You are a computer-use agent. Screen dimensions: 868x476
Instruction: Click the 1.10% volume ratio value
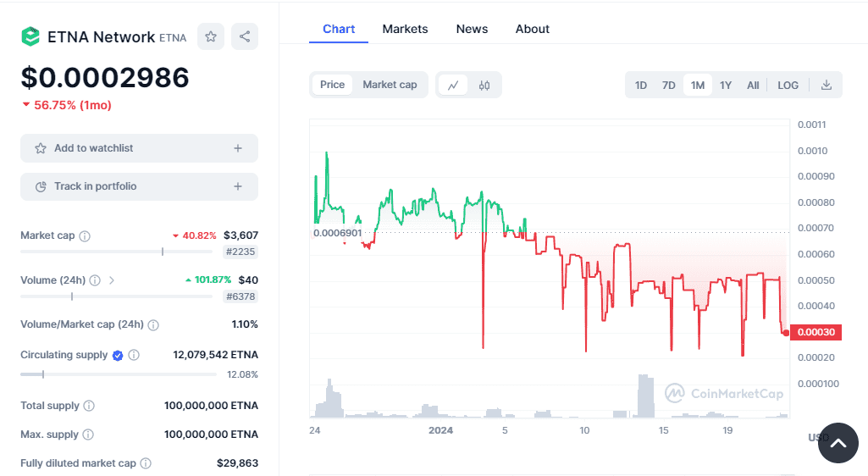pos(245,324)
